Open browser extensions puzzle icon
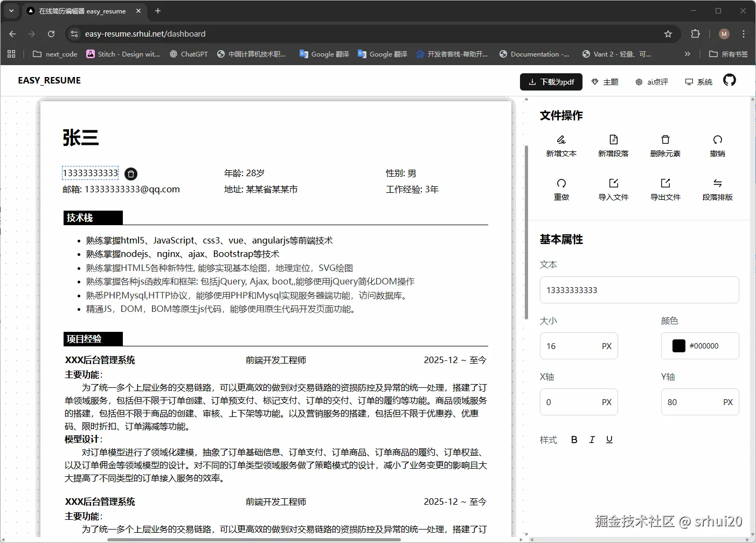This screenshot has height=543, width=756. pos(695,33)
